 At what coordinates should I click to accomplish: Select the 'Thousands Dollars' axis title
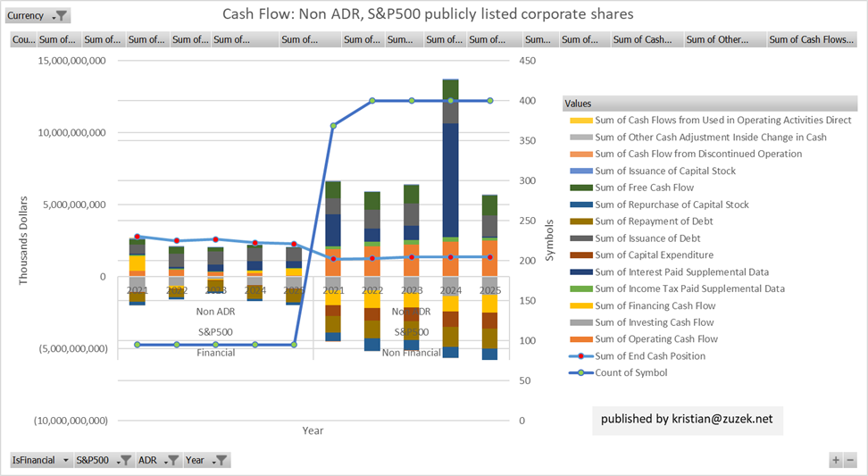[x=24, y=241]
